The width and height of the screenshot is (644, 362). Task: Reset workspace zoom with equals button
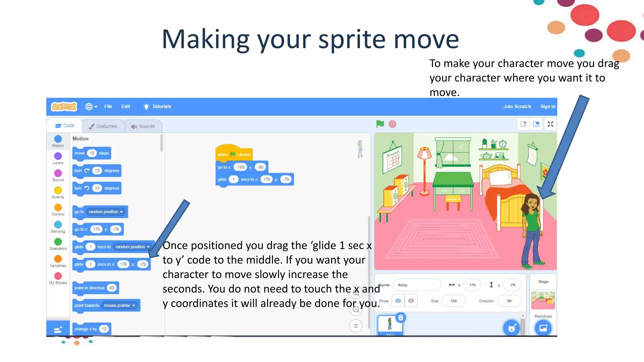[356, 326]
